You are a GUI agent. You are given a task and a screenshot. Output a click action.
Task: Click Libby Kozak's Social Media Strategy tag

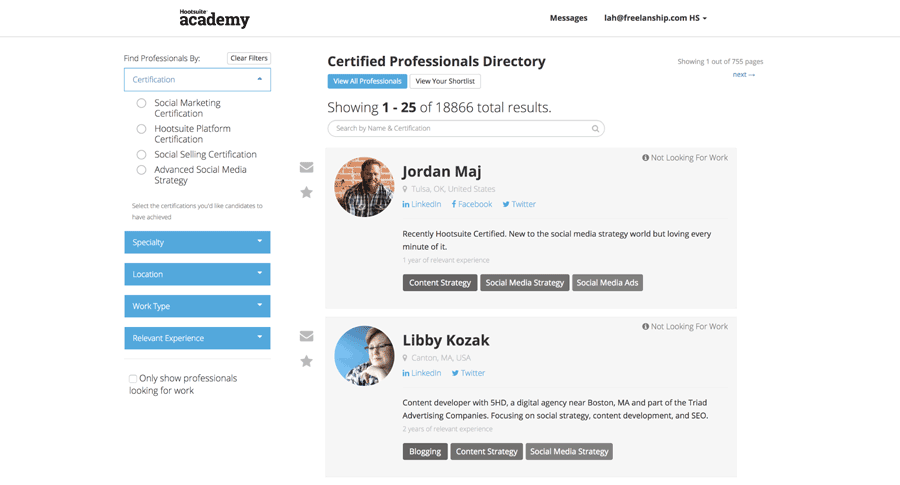569,452
